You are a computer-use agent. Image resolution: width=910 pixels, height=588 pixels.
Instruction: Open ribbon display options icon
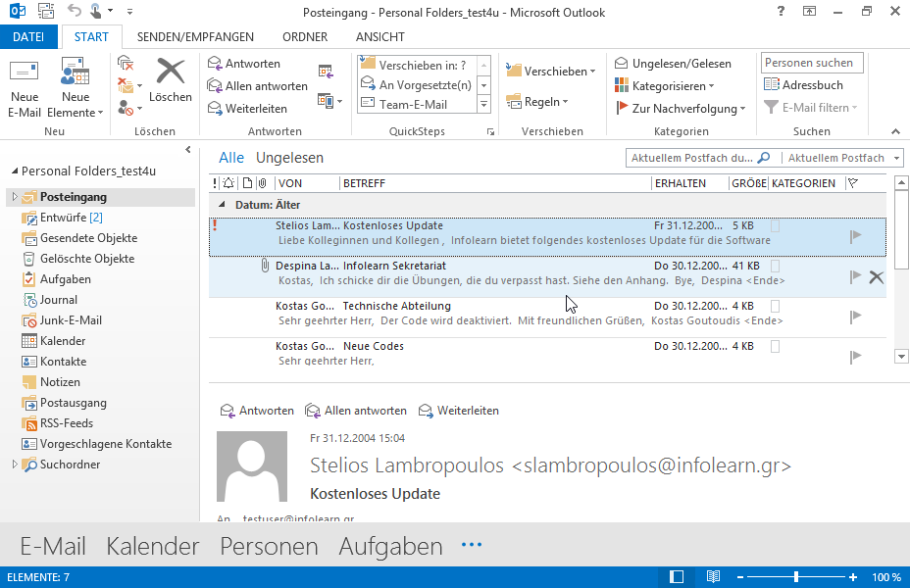pos(809,11)
